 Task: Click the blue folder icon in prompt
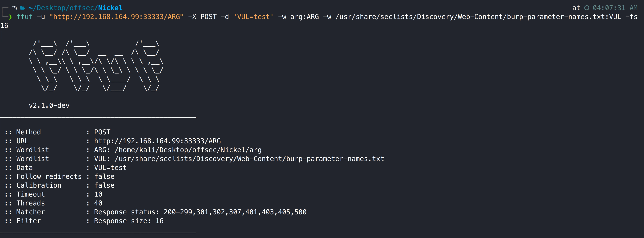[22, 8]
